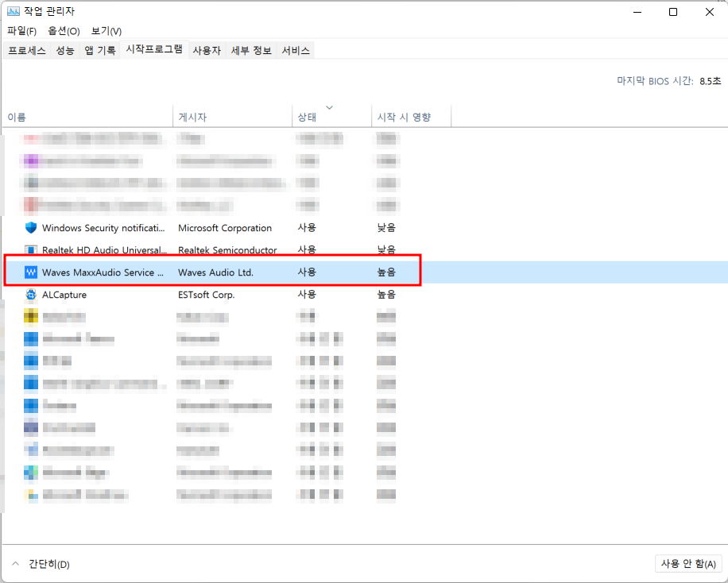This screenshot has width=728, height=583.
Task: Click the Waves MaxxAudio Service icon
Action: (x=31, y=272)
